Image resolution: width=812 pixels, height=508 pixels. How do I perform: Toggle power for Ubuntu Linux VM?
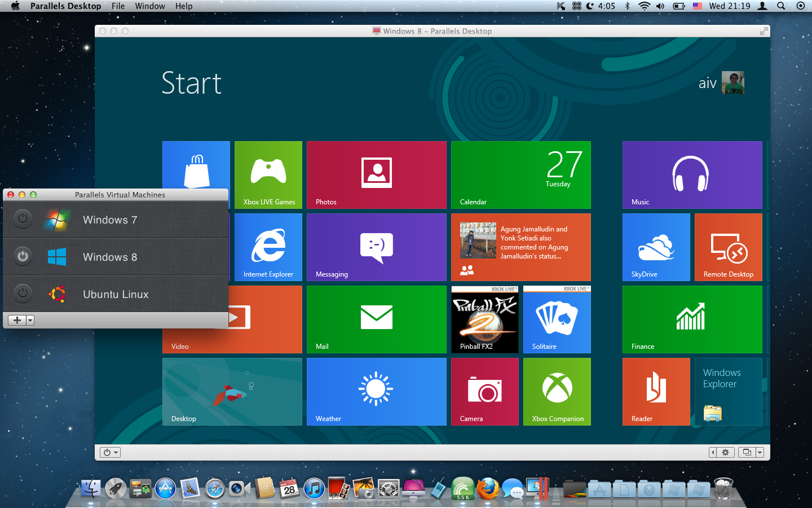[23, 294]
